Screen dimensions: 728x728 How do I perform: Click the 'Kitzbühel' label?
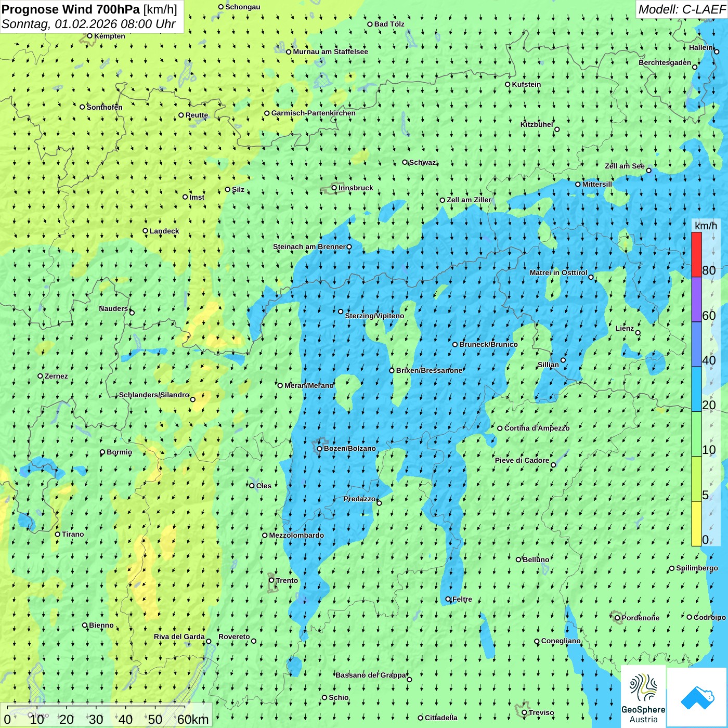tap(537, 124)
